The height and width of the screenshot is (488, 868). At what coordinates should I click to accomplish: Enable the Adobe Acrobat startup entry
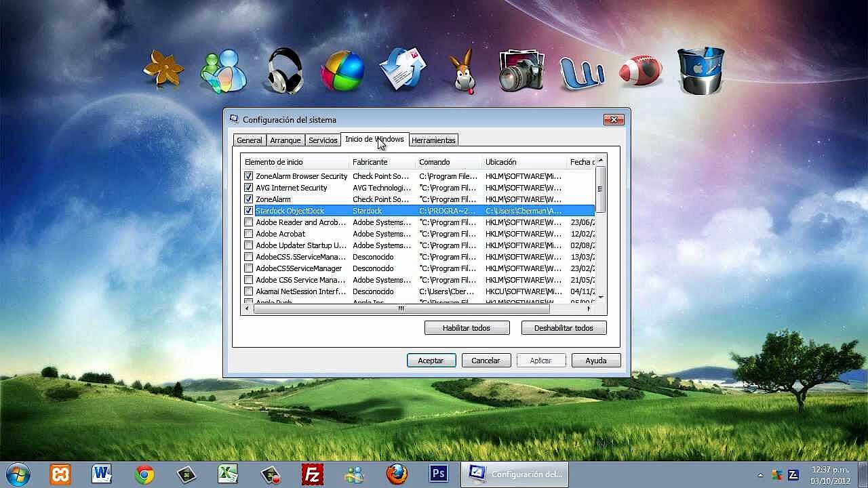[x=248, y=233]
